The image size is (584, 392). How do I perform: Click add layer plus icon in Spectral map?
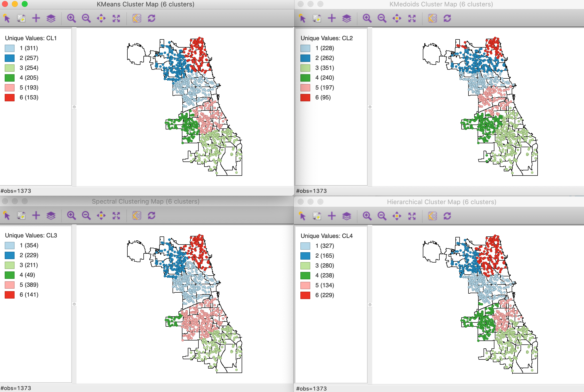[x=36, y=215]
